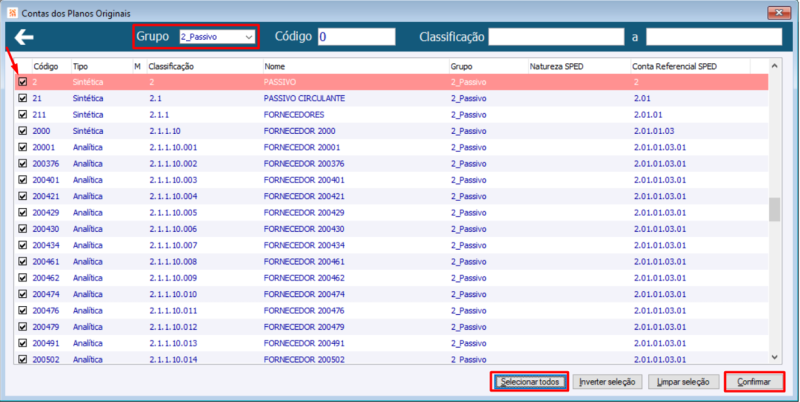This screenshot has width=800, height=402.
Task: Click classification '2.1.1.10.013'
Action: point(173,343)
